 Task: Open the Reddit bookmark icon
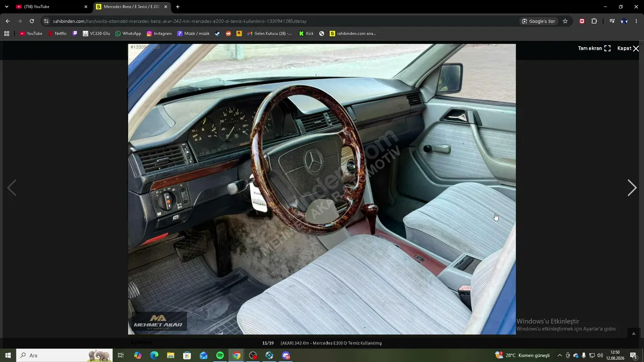coord(228,34)
